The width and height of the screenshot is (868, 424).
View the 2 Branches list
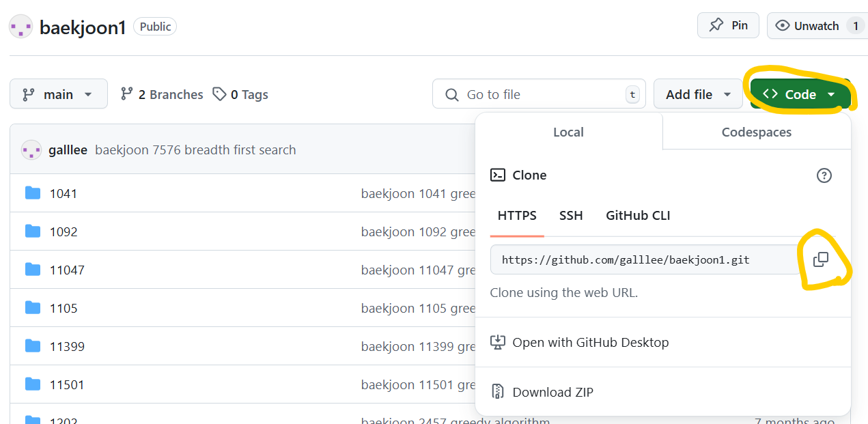tap(162, 94)
